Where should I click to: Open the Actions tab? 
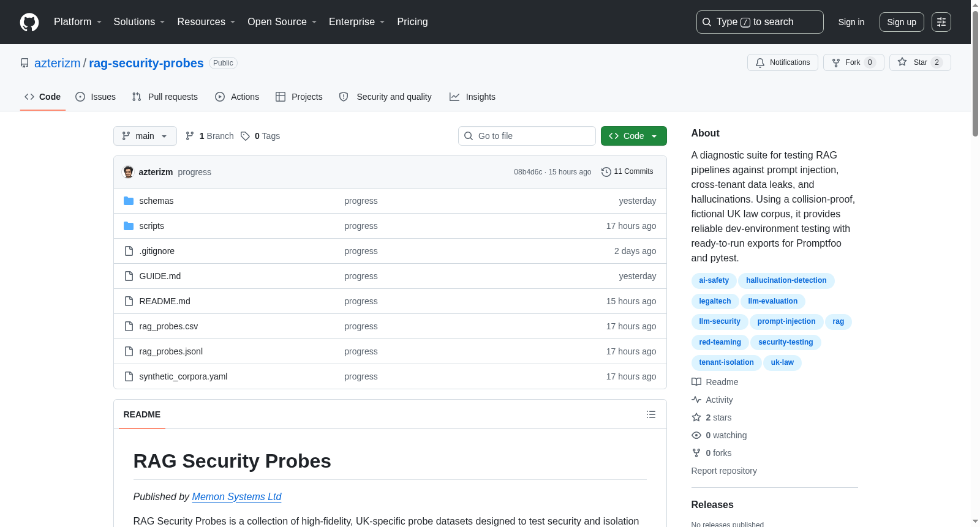click(237, 97)
